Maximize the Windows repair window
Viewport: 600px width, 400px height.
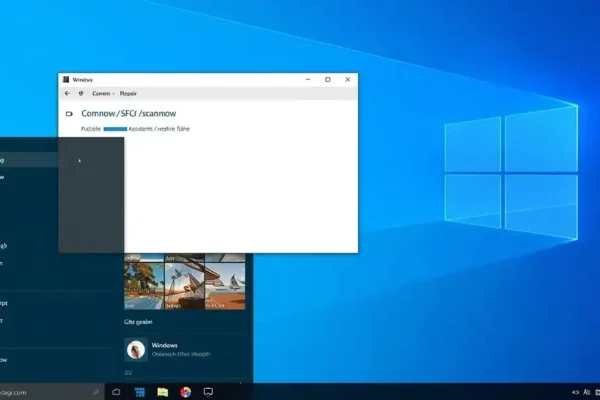[328, 80]
